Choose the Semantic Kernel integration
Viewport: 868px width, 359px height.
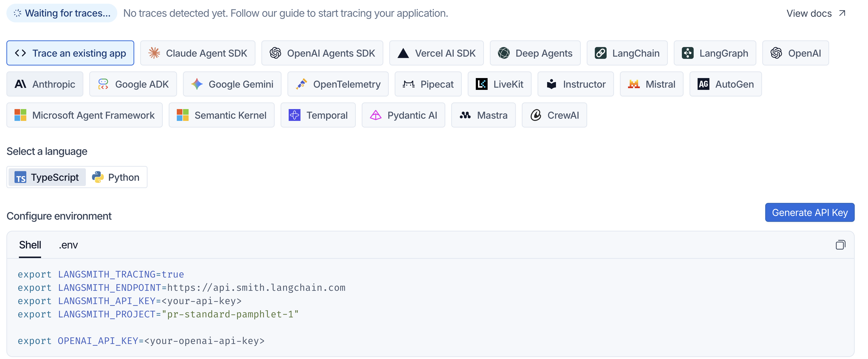coord(221,115)
